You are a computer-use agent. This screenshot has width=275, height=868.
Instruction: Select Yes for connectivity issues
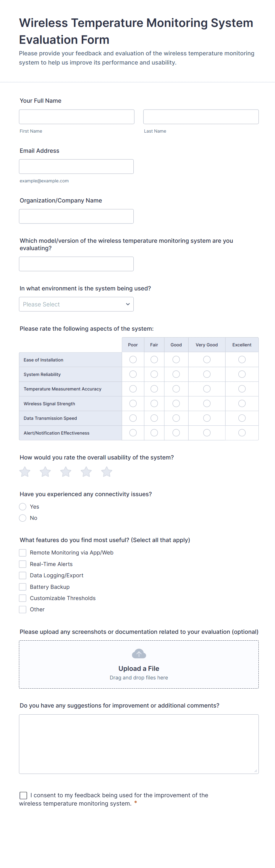click(x=22, y=507)
